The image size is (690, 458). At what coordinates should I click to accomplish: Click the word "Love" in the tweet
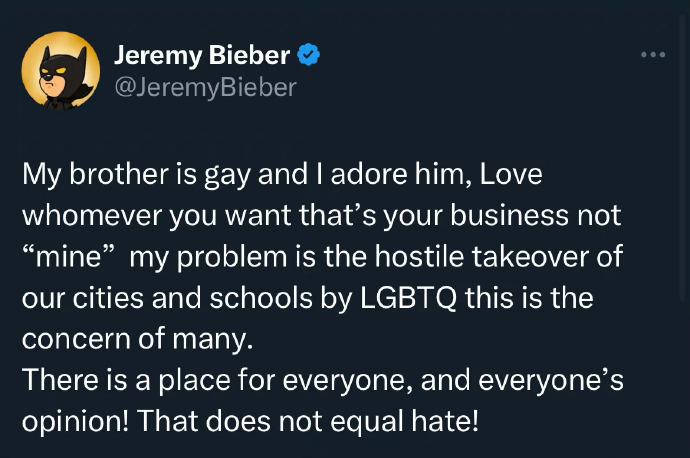click(510, 175)
